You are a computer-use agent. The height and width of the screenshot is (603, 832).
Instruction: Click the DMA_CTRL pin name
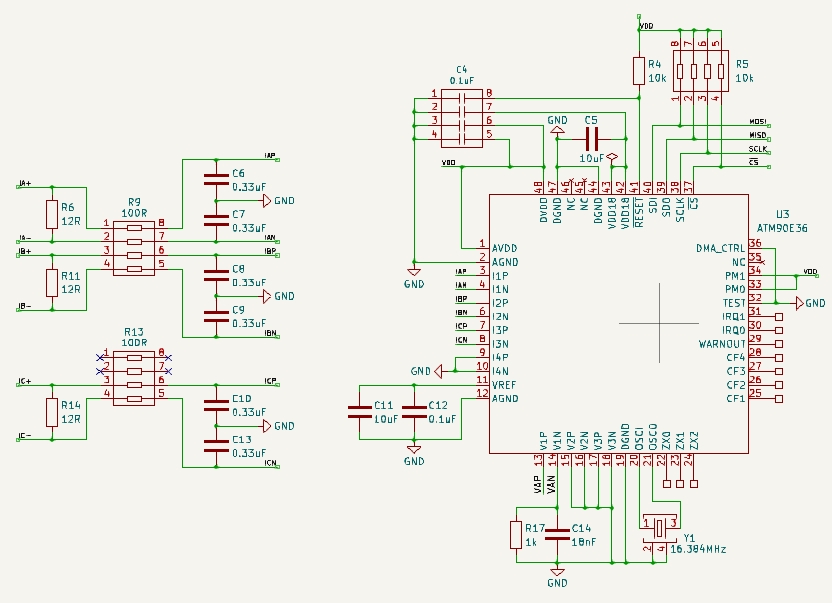(721, 248)
